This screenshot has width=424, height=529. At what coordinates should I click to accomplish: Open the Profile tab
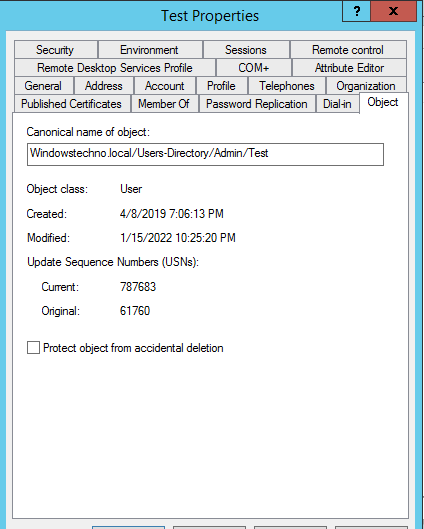click(222, 86)
